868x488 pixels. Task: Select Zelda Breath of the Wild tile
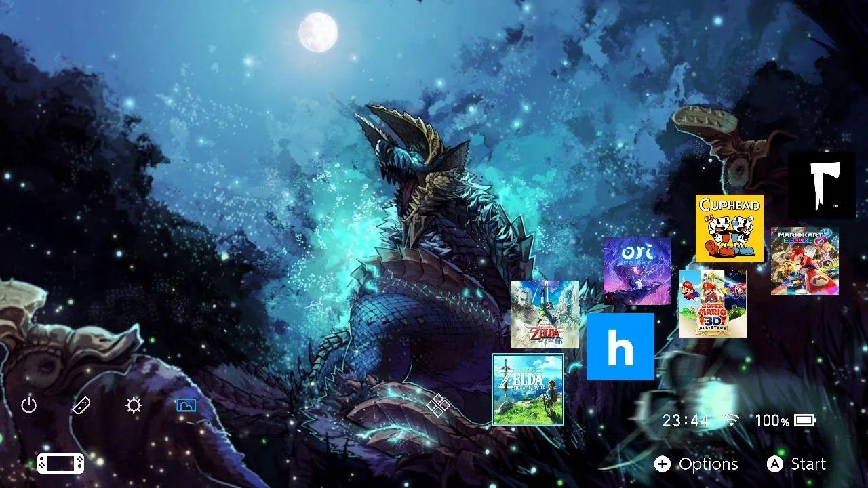pyautogui.click(x=528, y=389)
